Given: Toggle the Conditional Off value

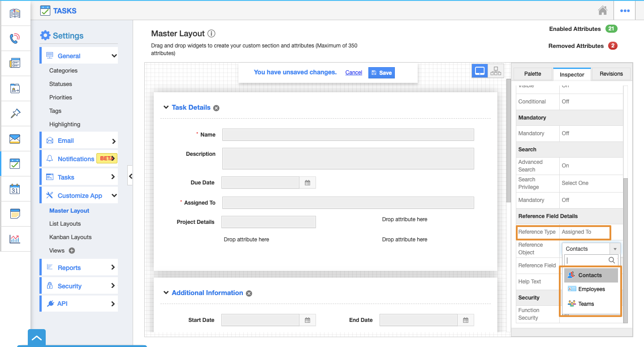Looking at the screenshot, I should click(566, 102).
